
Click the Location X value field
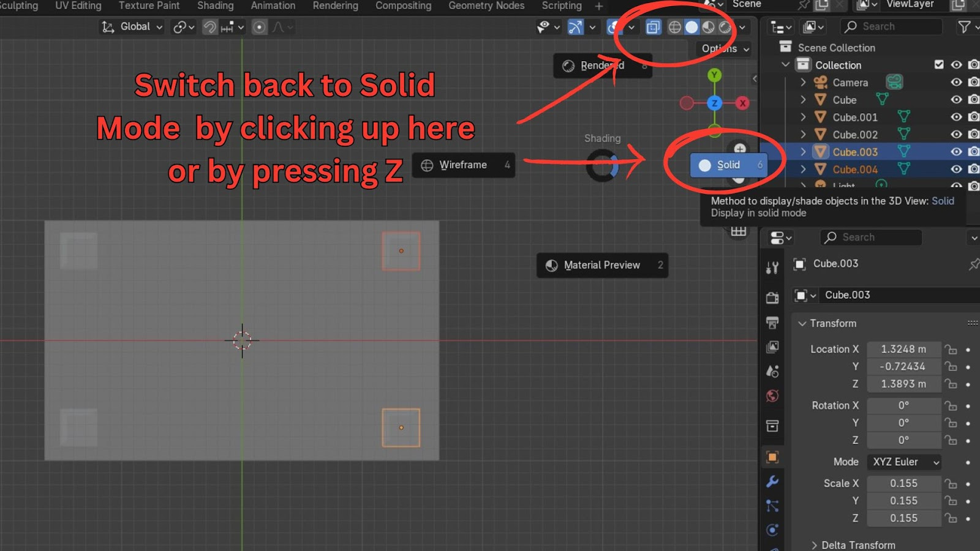(903, 349)
